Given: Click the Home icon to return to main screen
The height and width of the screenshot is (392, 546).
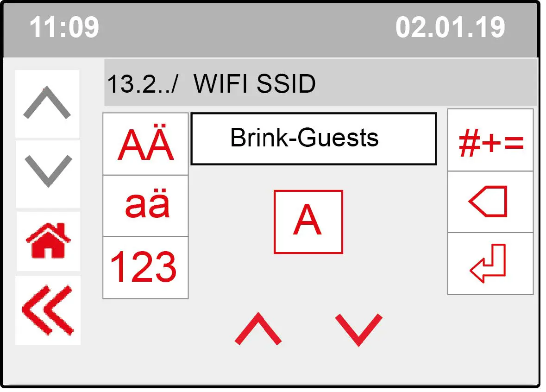Looking at the screenshot, I should point(48,241).
